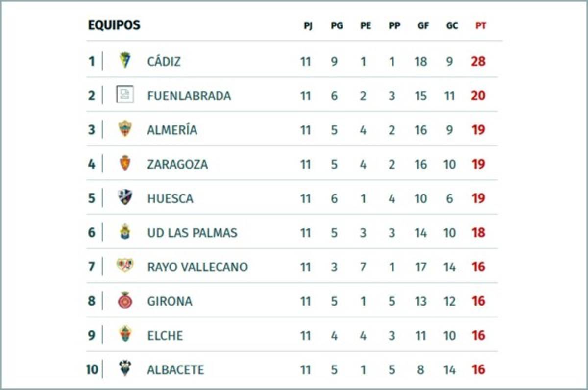Open the Fuenlabrada team name link
This screenshot has height=390, width=588.
click(189, 96)
